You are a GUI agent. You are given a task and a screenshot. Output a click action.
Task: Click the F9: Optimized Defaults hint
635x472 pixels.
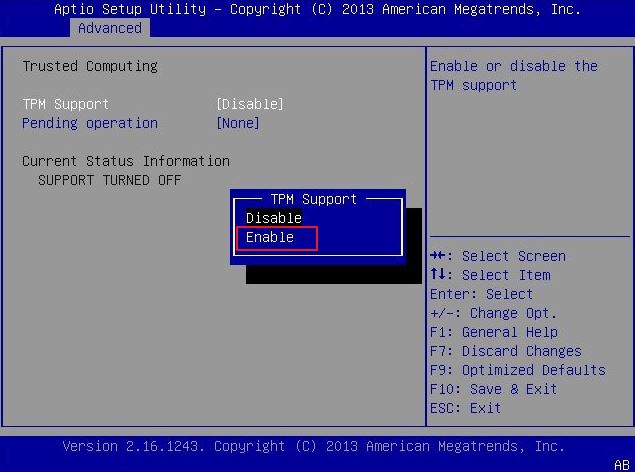click(x=518, y=370)
